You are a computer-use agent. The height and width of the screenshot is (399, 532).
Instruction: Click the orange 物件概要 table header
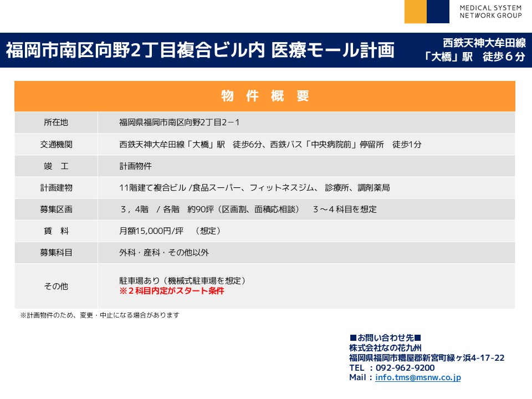click(264, 96)
